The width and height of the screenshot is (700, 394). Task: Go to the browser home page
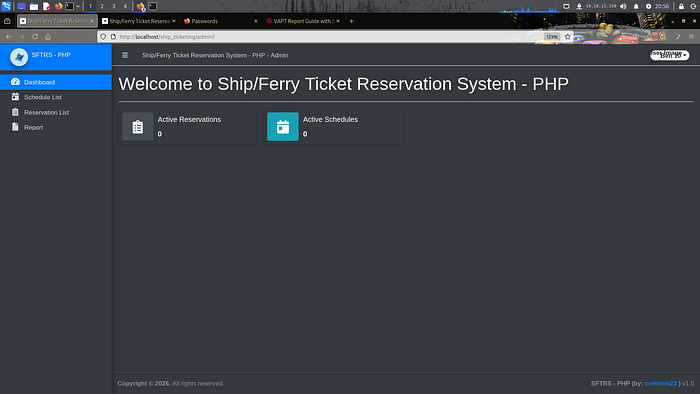click(48, 37)
